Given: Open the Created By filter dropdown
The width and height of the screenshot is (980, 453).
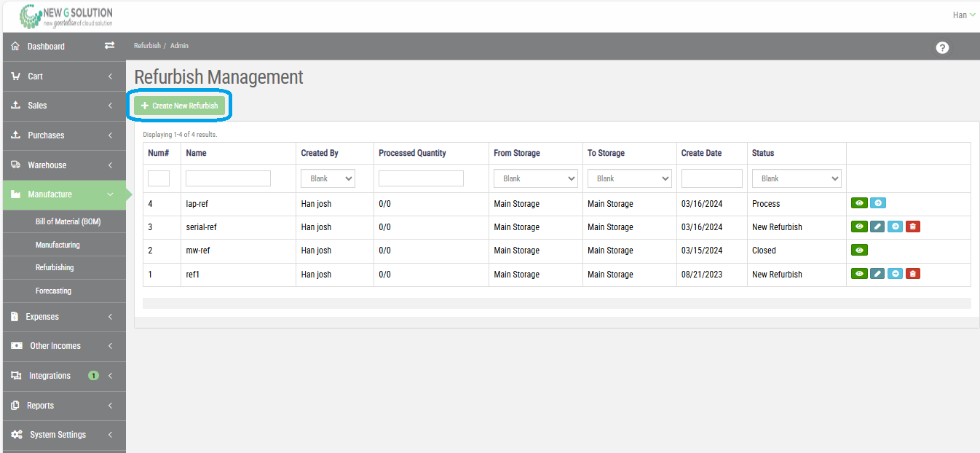Looking at the screenshot, I should 328,178.
